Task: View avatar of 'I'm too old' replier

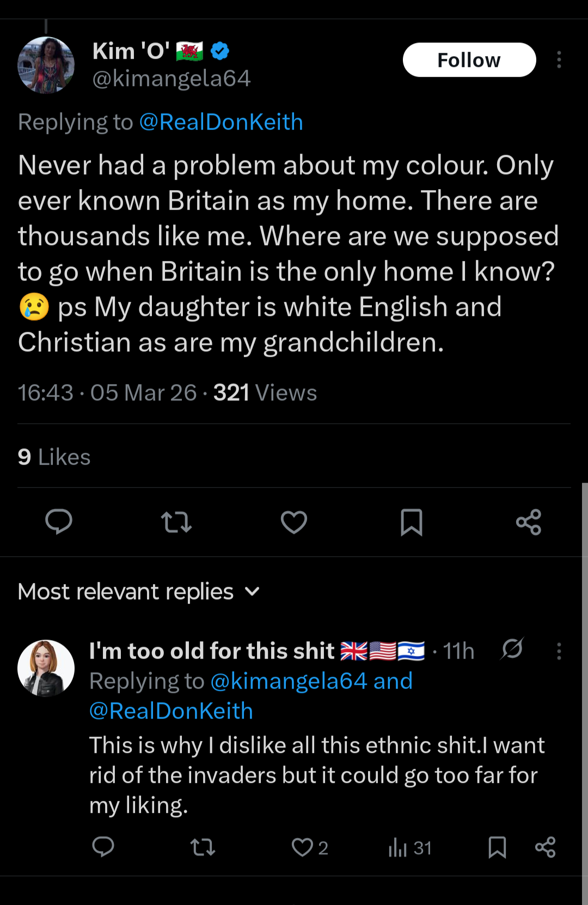Action: click(46, 668)
